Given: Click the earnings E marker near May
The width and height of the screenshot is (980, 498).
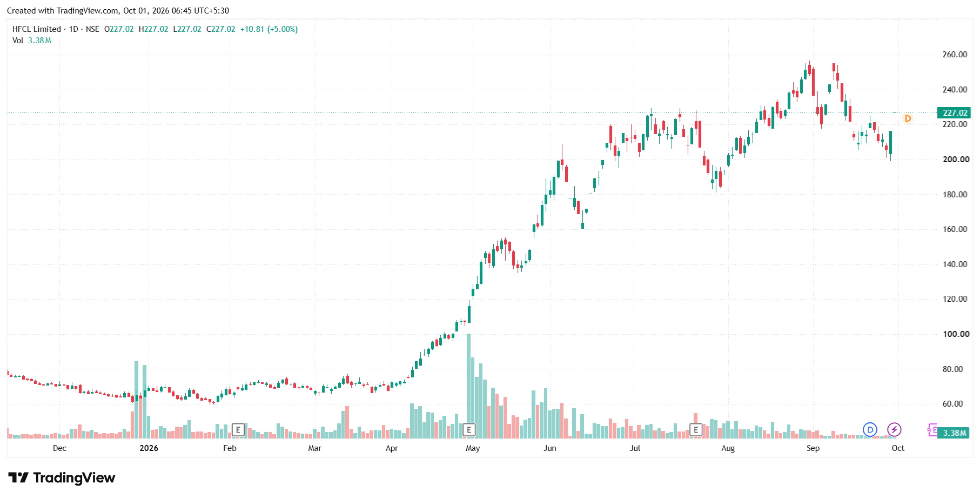Looking at the screenshot, I should tap(469, 430).
